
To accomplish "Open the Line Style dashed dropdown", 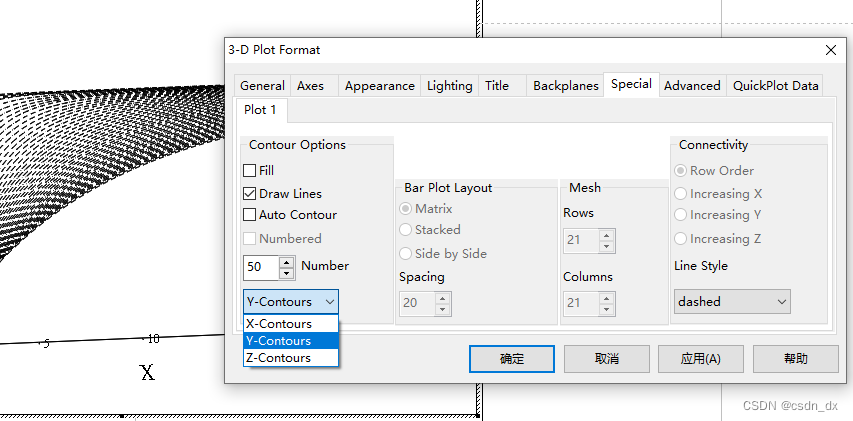I will click(732, 301).
